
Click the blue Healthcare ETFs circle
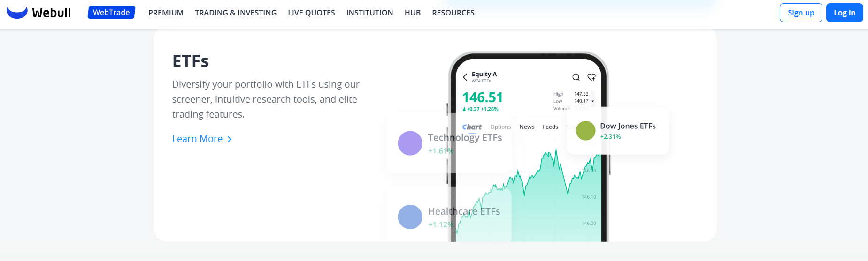pos(410,217)
